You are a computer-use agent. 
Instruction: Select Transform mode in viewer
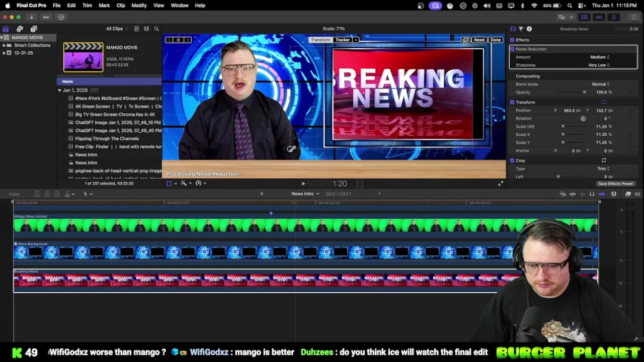320,40
